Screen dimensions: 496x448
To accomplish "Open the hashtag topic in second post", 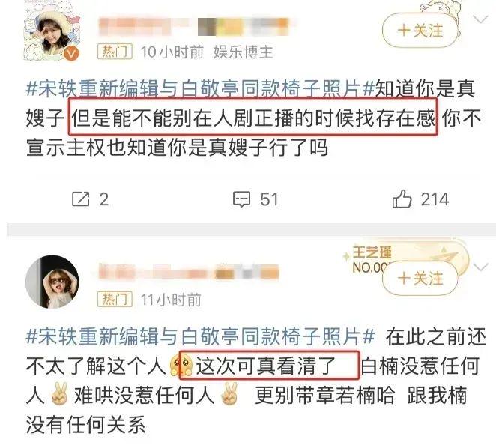I will [200, 336].
